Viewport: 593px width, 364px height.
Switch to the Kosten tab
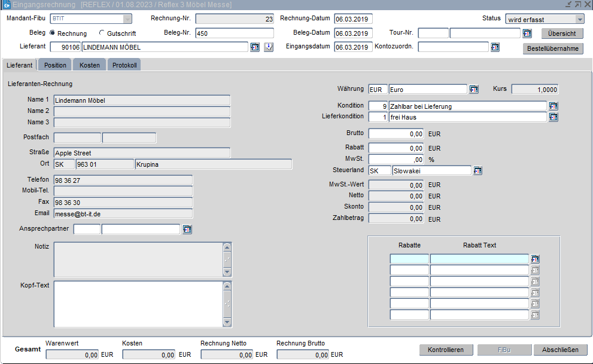[90, 65]
